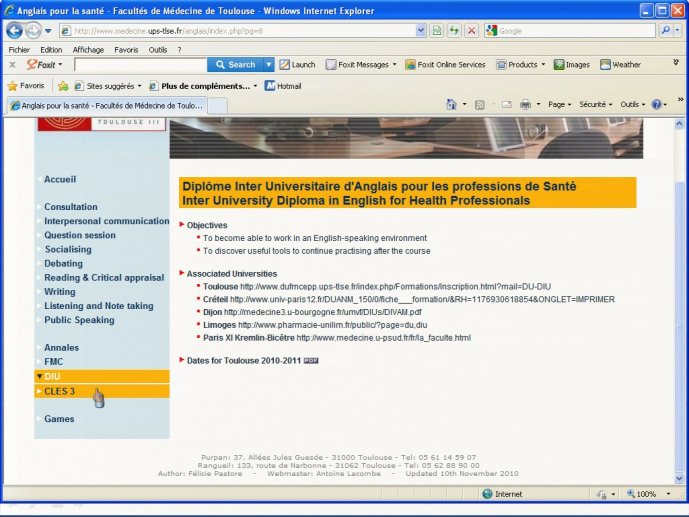The image size is (689, 517).
Task: Open Foxit Online Services
Action: click(445, 65)
